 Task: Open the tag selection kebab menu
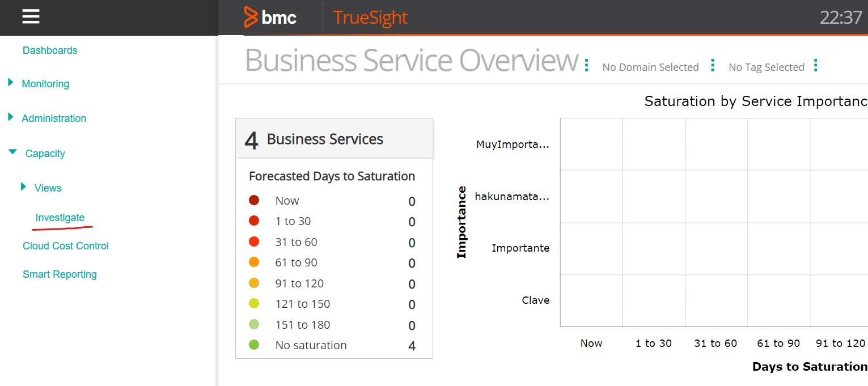pos(815,65)
